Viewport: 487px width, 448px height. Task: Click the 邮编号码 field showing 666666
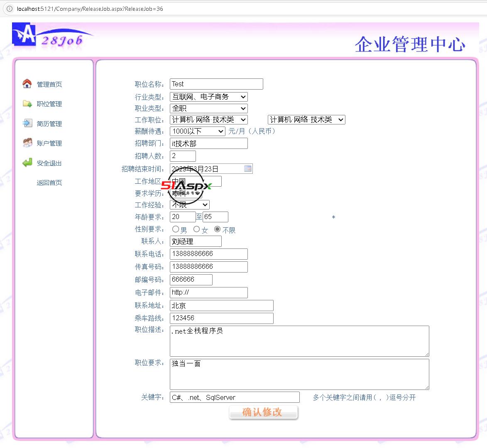pyautogui.click(x=191, y=280)
